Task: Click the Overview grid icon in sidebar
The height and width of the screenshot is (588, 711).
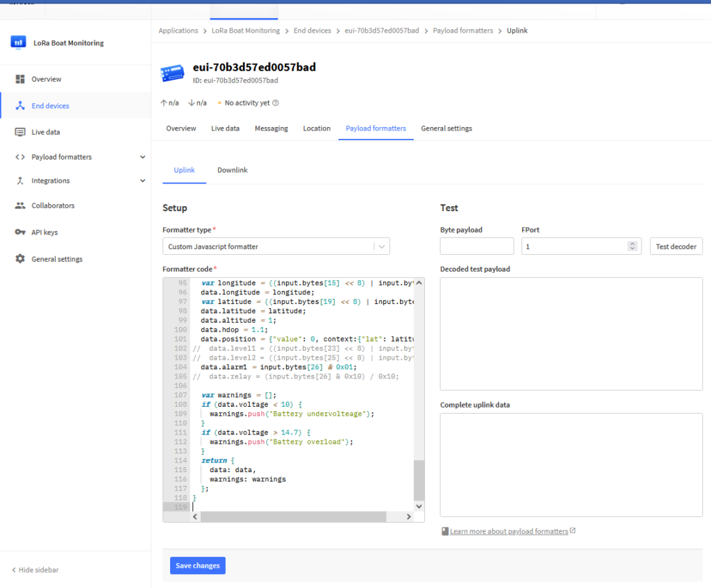Action: tap(20, 79)
